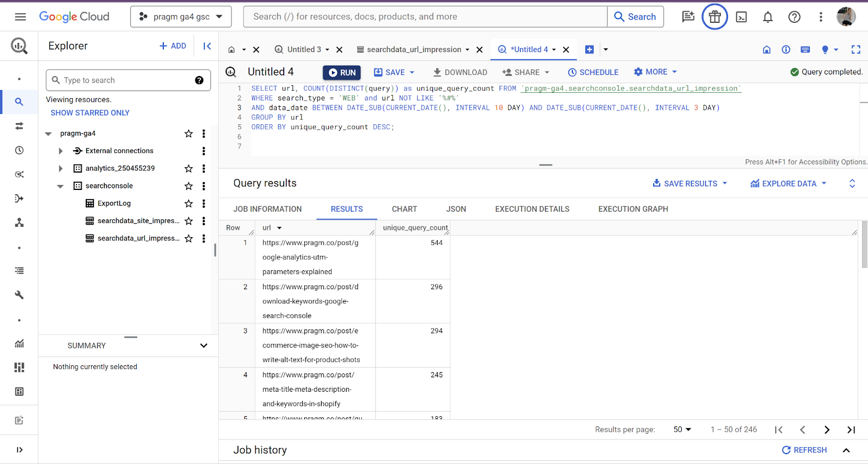This screenshot has height=464, width=868.
Task: Expand the left sidebar navigation
Action: pyautogui.click(x=20, y=449)
